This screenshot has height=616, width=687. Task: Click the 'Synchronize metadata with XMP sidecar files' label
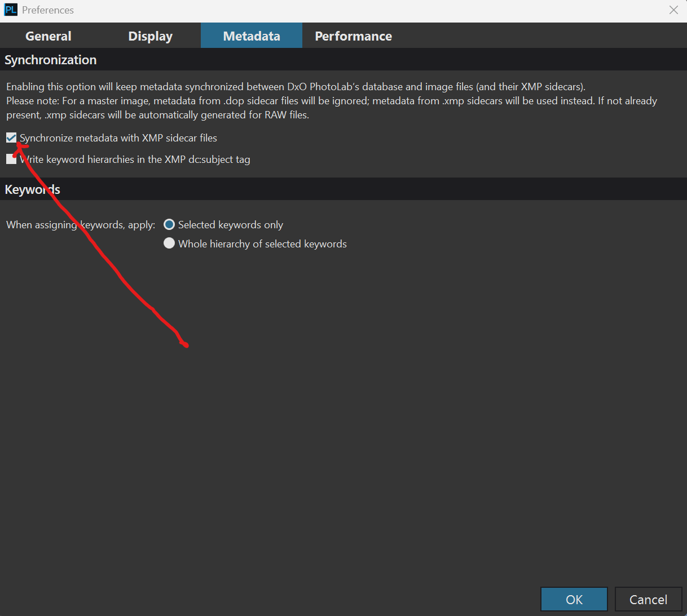pyautogui.click(x=118, y=138)
